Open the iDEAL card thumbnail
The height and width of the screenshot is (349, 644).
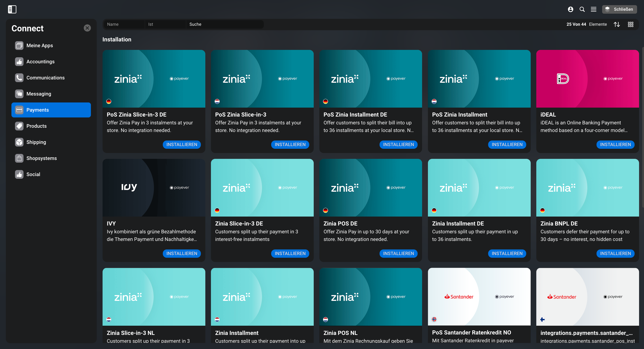coord(588,79)
